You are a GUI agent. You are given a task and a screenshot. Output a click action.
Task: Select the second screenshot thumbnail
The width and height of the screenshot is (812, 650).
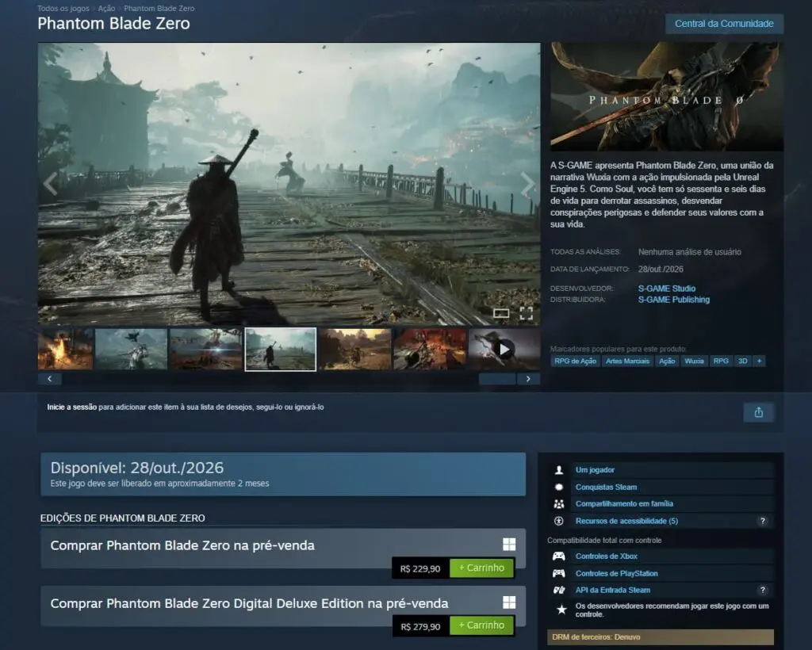131,350
